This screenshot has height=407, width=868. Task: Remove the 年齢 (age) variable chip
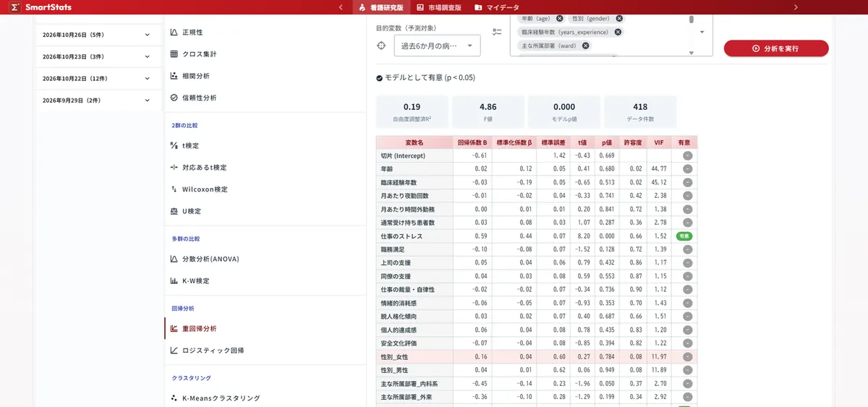tap(559, 19)
